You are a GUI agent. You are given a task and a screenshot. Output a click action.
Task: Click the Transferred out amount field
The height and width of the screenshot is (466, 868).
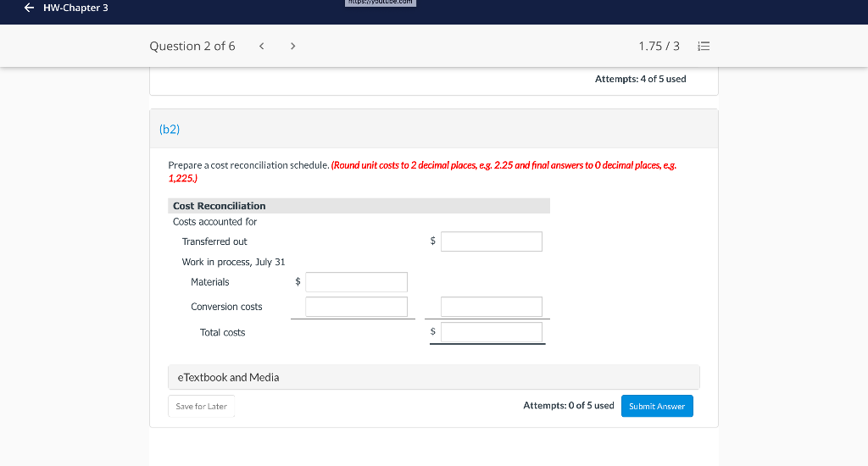(492, 241)
